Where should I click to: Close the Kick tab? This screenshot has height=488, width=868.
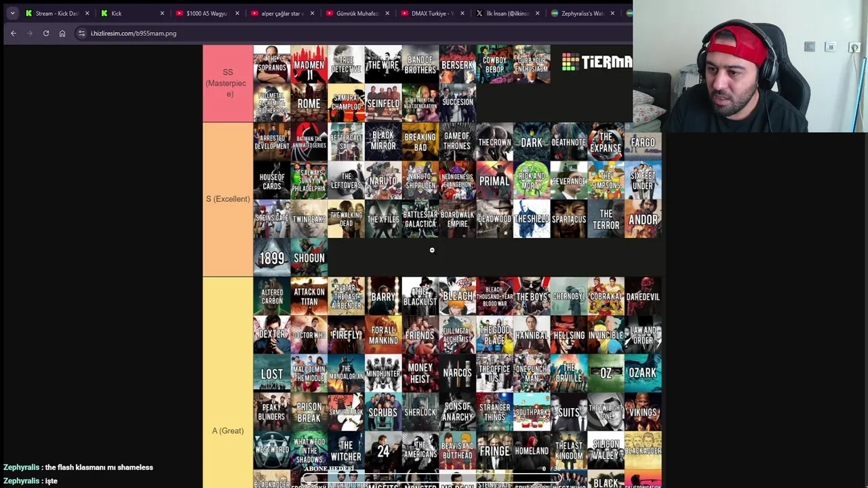pyautogui.click(x=162, y=14)
